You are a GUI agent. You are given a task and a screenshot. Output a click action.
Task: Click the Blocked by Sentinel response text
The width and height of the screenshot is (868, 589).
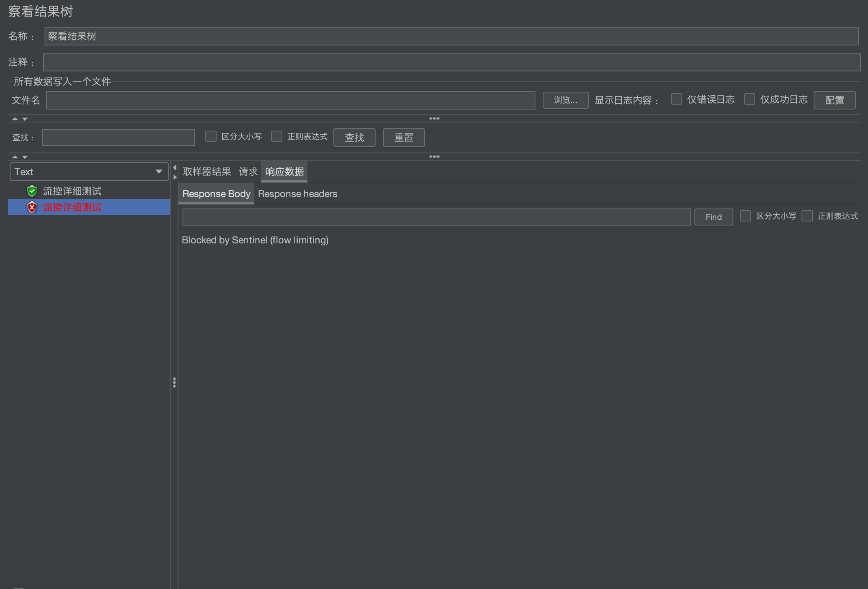tap(255, 240)
